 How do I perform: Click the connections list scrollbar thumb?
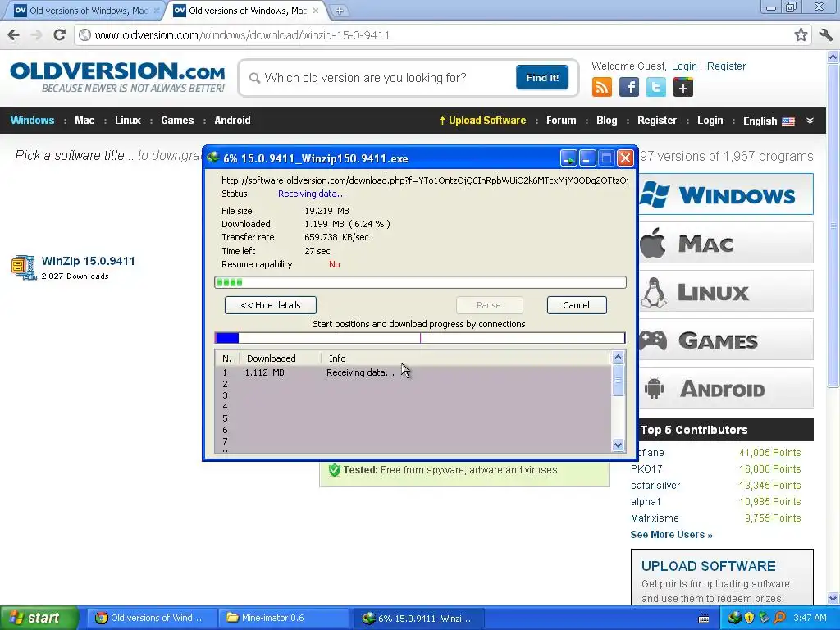click(618, 380)
